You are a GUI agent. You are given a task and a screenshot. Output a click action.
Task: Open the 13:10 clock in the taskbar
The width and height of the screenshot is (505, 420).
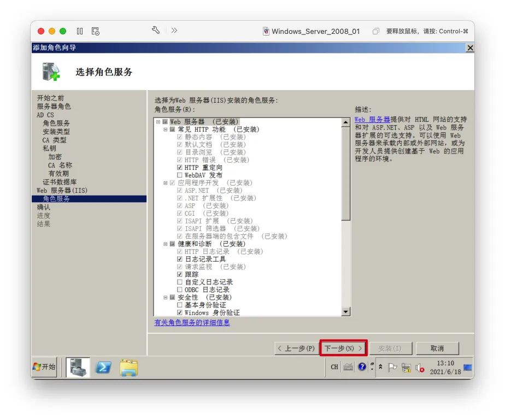click(445, 367)
